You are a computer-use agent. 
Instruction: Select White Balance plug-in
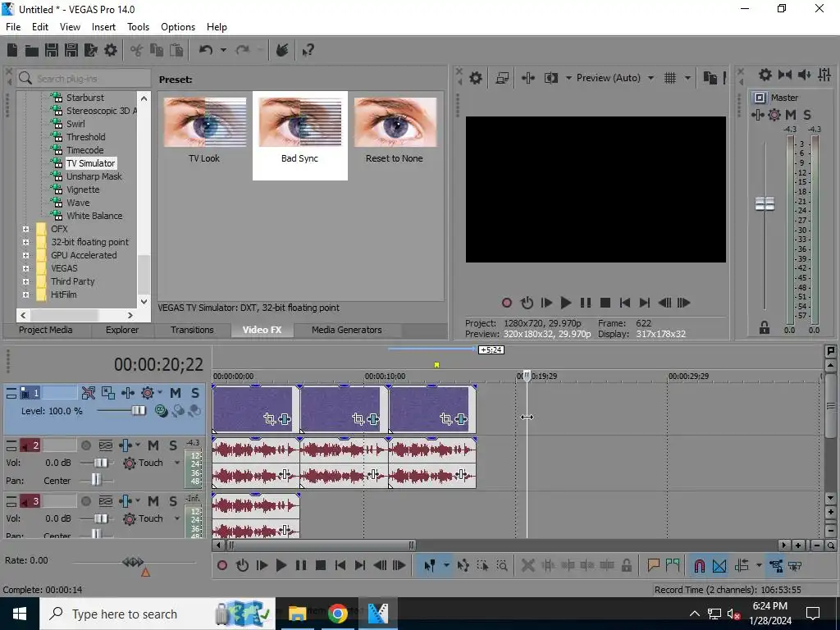point(94,216)
